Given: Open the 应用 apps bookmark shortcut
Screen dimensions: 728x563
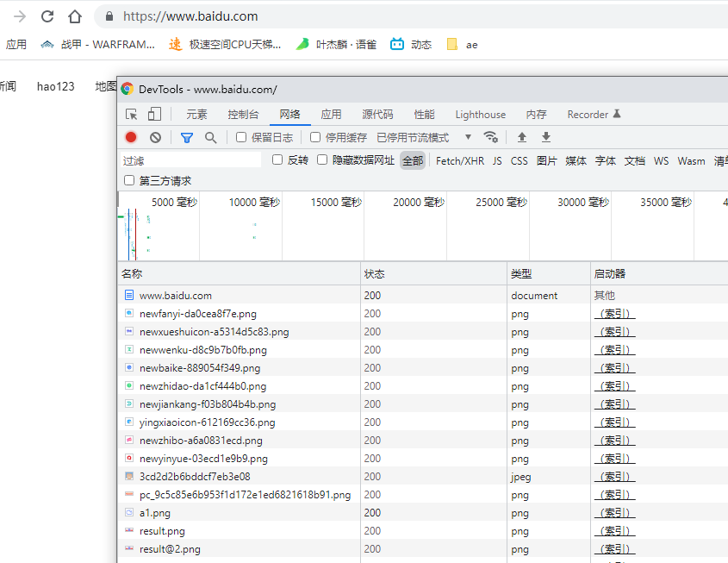Looking at the screenshot, I should [x=16, y=45].
